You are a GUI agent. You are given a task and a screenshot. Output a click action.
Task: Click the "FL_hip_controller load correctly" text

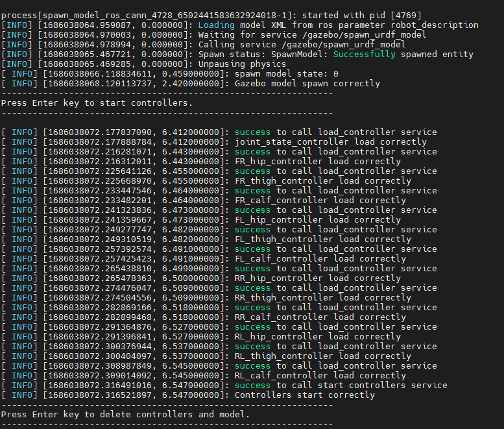click(317, 219)
